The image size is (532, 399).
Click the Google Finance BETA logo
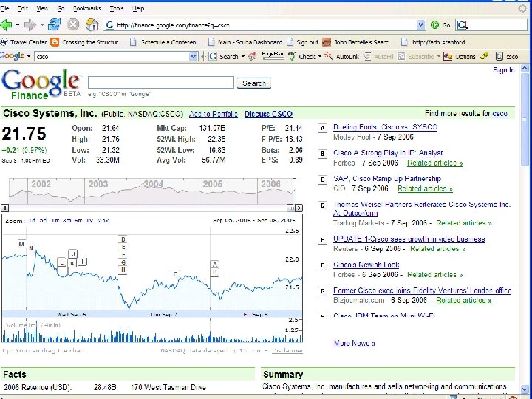(41, 84)
